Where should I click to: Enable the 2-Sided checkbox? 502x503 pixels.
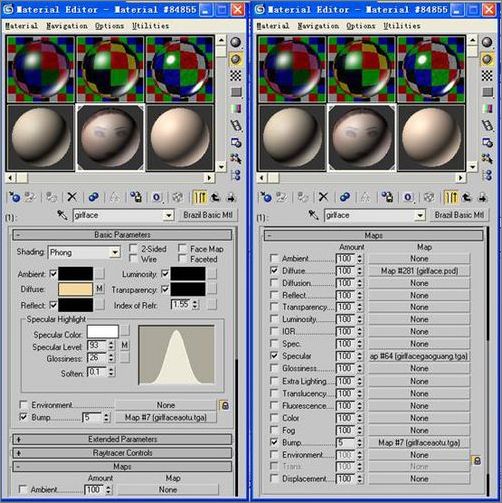click(133, 248)
